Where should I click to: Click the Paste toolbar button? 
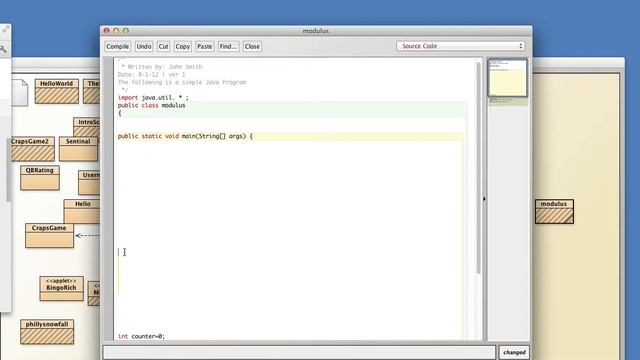(x=204, y=47)
